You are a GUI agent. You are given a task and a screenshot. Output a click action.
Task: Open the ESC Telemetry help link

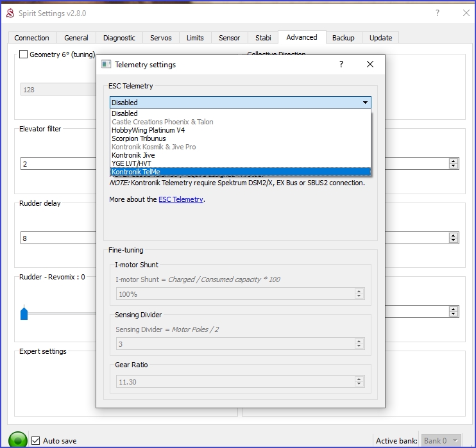click(x=181, y=199)
